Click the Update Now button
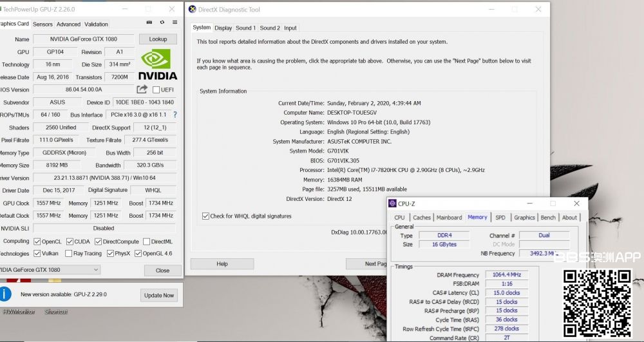This screenshot has height=342, width=644. [x=159, y=295]
